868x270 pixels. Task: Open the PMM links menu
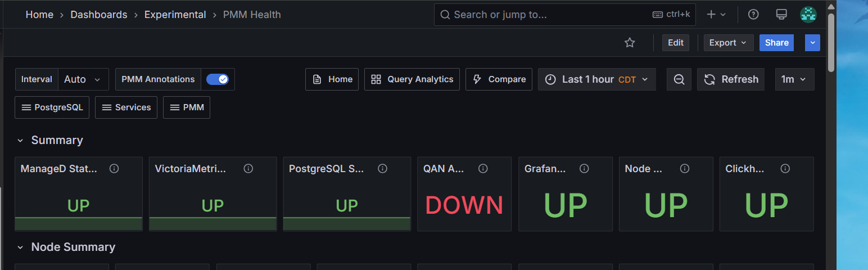[x=187, y=107]
